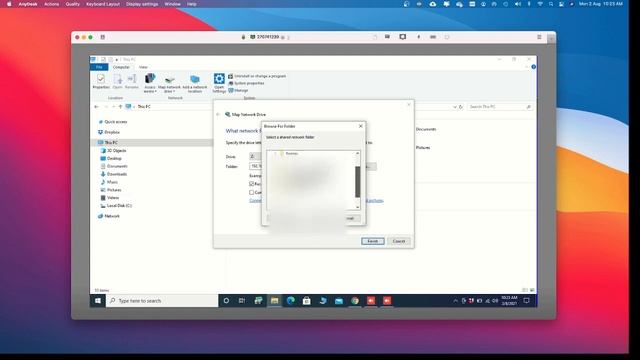The image size is (640, 360).
Task: Show hidden tray icons chevron
Action: [456, 301]
